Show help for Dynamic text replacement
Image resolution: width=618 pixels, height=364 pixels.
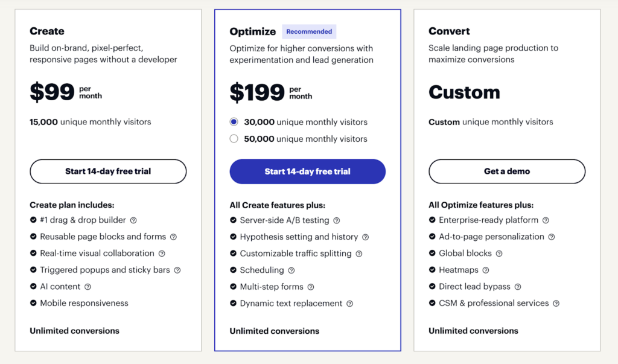(349, 304)
